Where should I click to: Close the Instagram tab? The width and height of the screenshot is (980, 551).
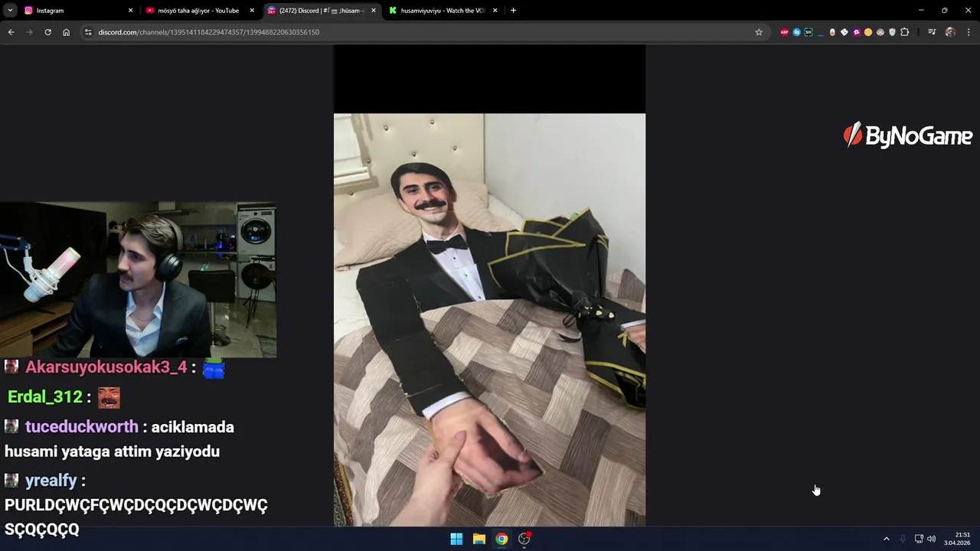(130, 11)
